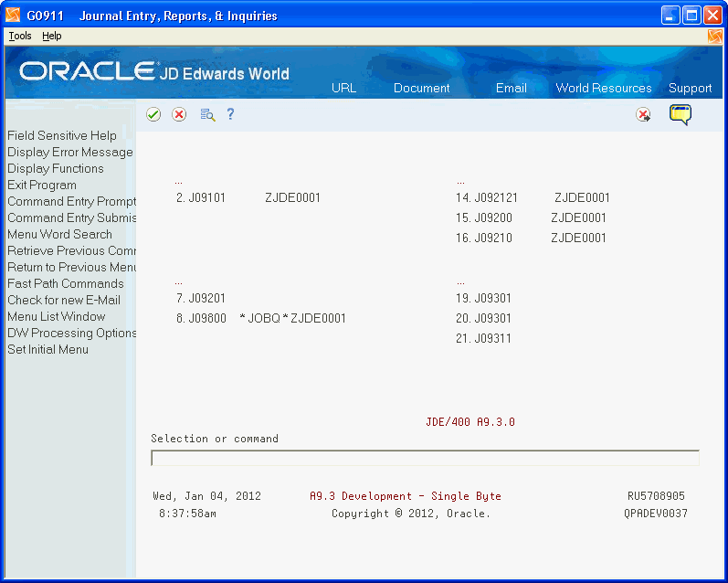
Task: Click the QPADEV0037 device name text
Action: (x=656, y=514)
